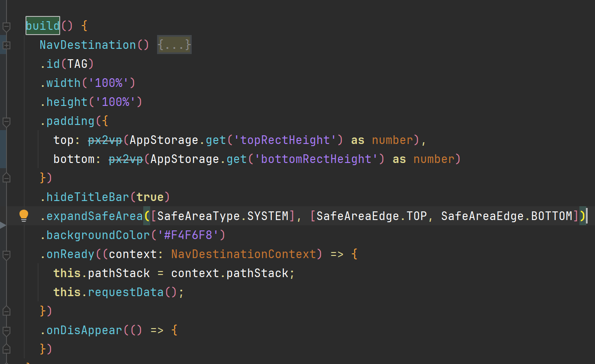Collapse the build() method fold marker
595x364 pixels.
point(6,26)
